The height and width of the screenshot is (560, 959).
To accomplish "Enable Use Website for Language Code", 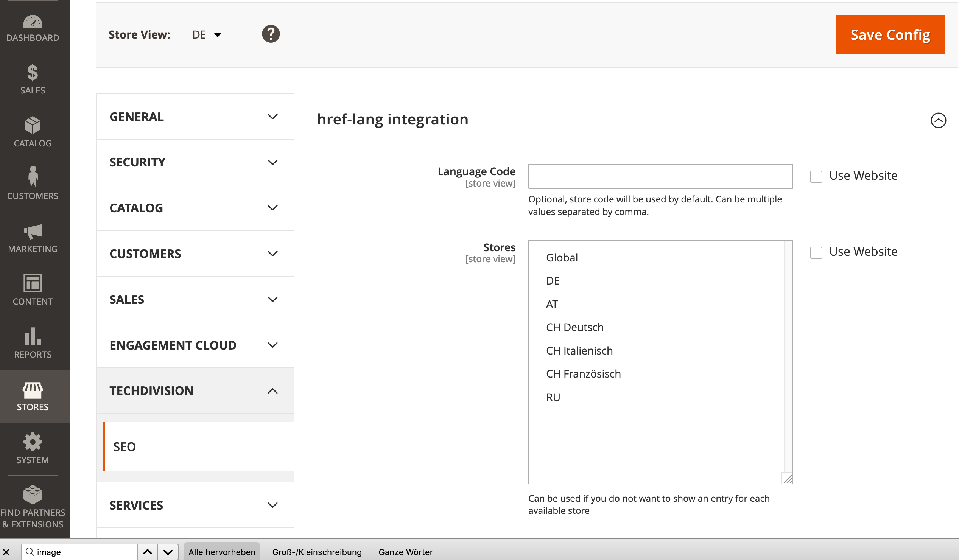I will (x=816, y=177).
